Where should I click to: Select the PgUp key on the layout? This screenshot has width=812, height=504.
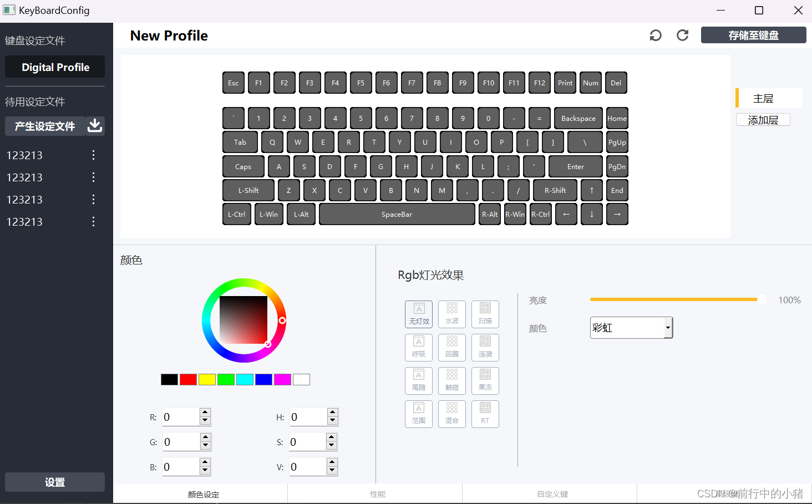pos(617,142)
